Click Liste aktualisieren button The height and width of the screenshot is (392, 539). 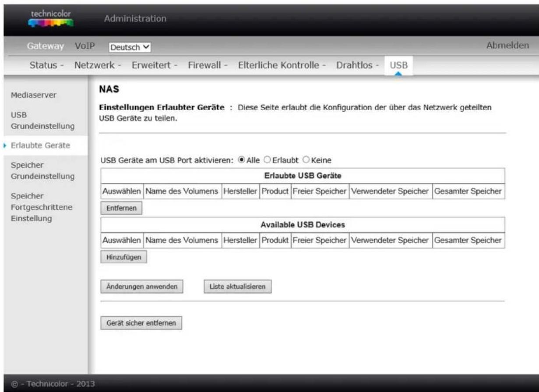(238, 287)
